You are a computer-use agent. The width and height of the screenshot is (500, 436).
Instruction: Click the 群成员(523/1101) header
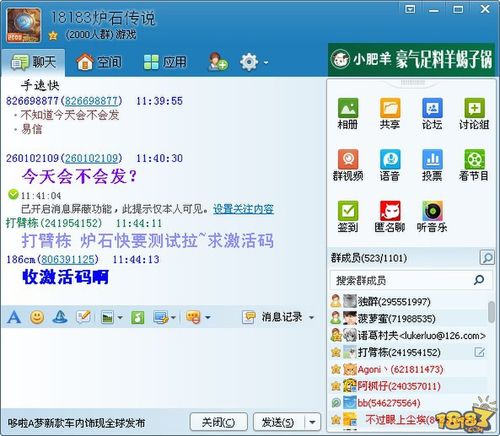point(369,258)
